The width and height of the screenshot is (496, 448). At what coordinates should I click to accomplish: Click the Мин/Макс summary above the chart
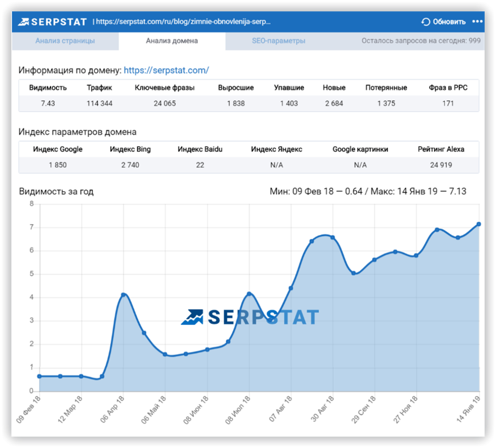pos(368,191)
